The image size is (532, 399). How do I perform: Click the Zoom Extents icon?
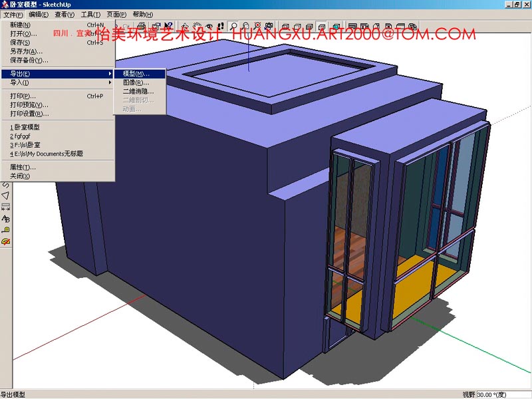point(257,26)
